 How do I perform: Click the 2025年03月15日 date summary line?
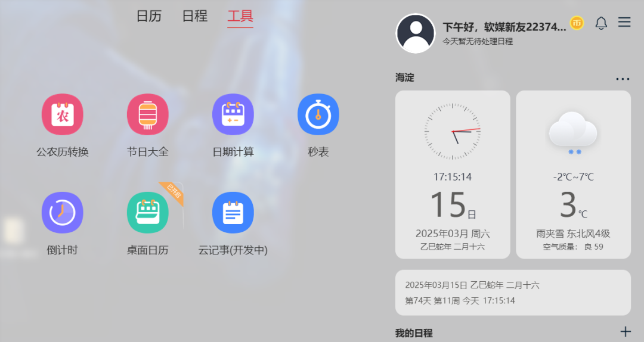click(x=472, y=285)
